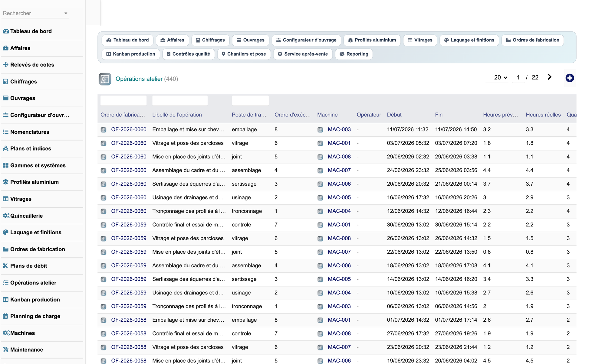Open MAC-005 link in OF-2026-0060 usinage row
The width and height of the screenshot is (589, 364).
point(339,197)
